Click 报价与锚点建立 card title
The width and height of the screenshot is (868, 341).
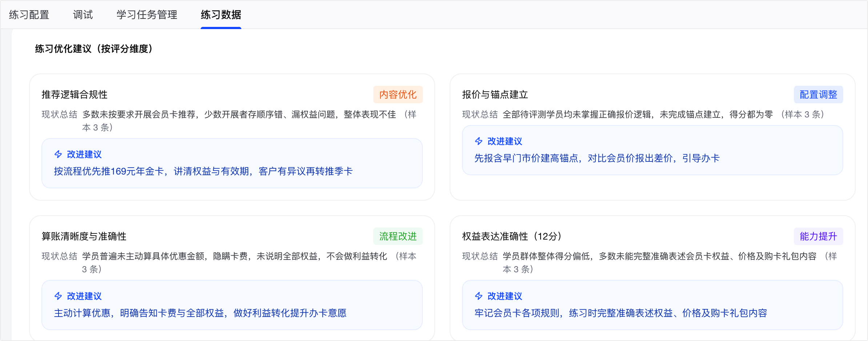pyautogui.click(x=495, y=95)
